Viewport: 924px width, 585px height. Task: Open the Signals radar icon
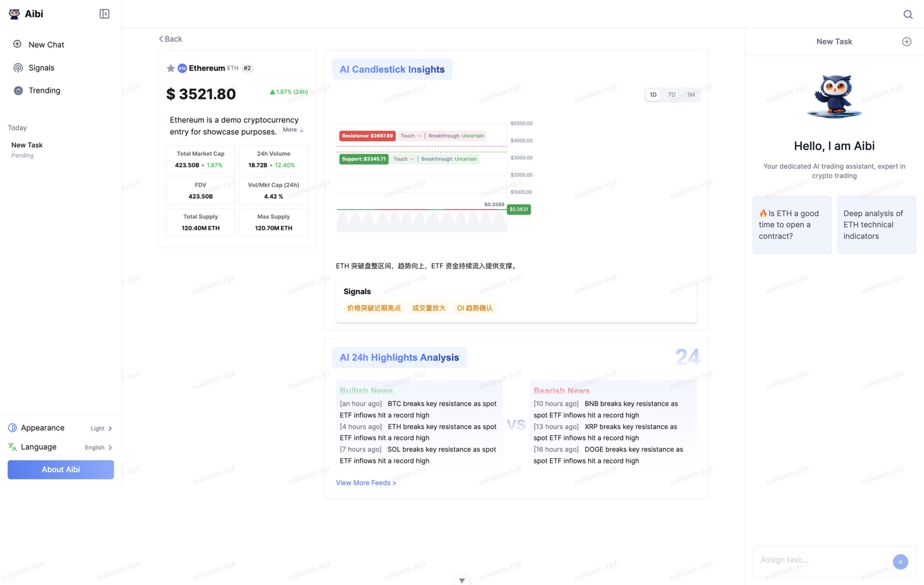[x=18, y=68]
